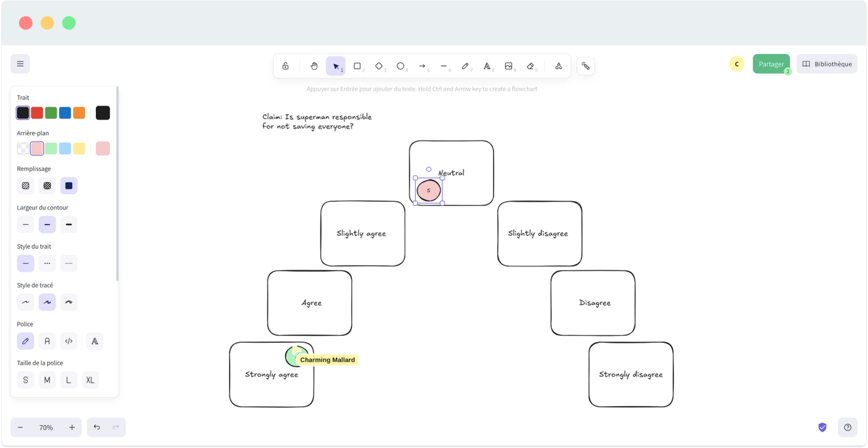Set the thin stroke width
This screenshot has height=448, width=868.
pos(26,224)
